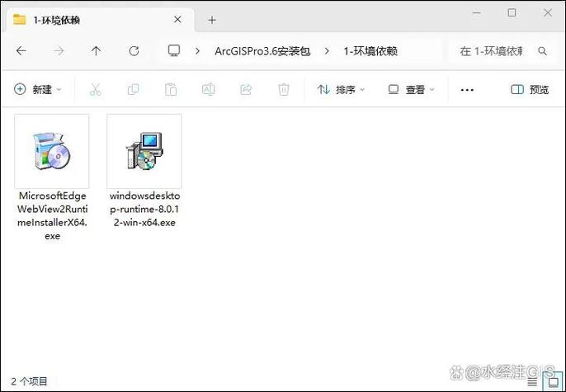Click the 2 个项目 status text
Screen dimensions: 566x392
(x=29, y=381)
